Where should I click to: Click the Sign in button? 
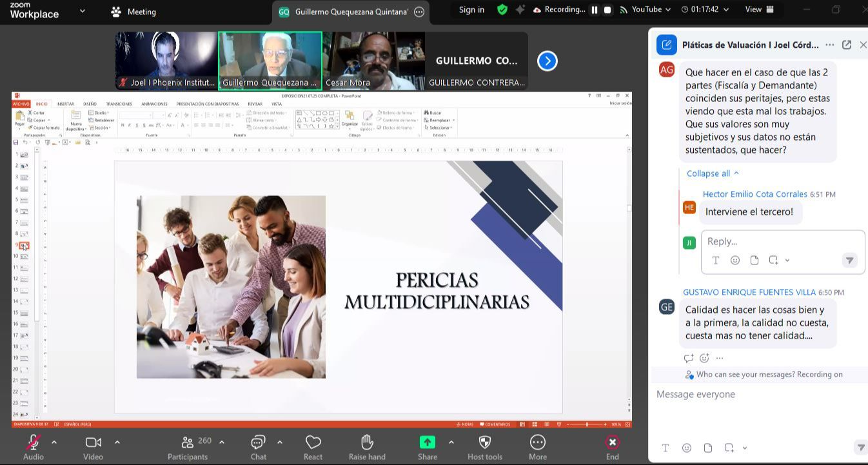click(x=471, y=10)
